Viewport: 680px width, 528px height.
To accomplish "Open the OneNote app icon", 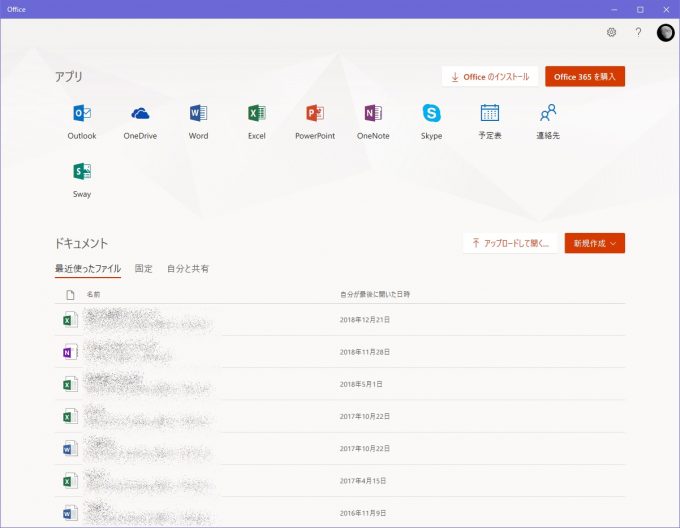I will click(x=373, y=114).
